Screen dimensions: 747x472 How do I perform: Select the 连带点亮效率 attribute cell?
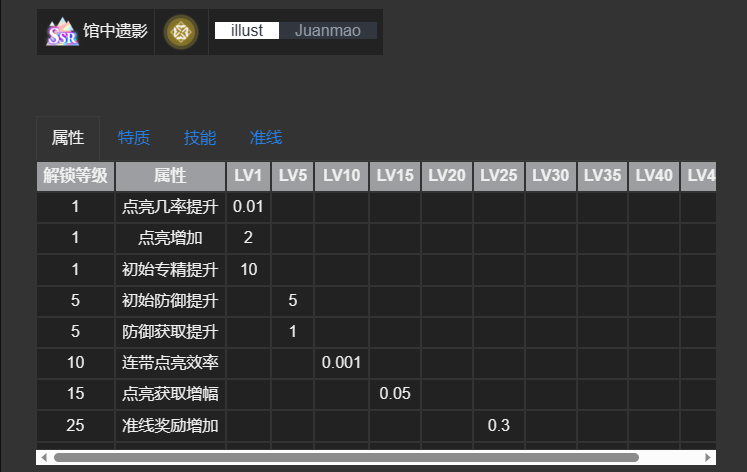click(170, 362)
